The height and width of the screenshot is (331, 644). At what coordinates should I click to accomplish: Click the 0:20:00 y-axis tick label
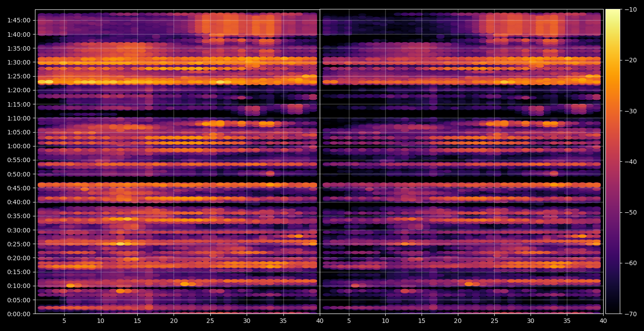coord(19,258)
